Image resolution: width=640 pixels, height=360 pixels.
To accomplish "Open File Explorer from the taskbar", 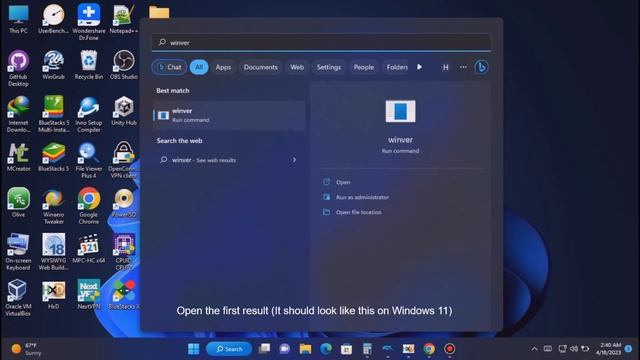I will tap(305, 349).
